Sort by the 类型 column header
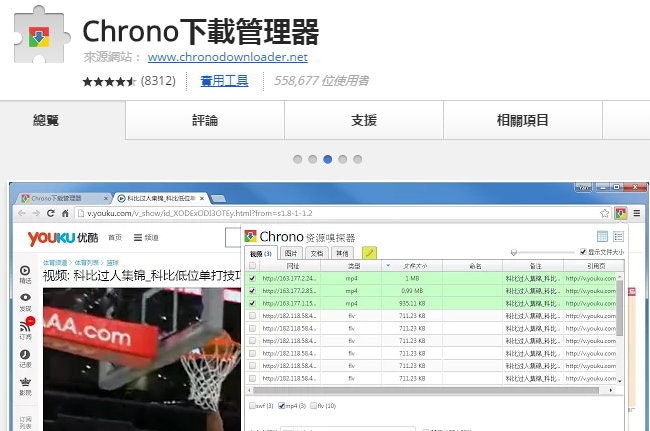This screenshot has width=650, height=431. (354, 266)
